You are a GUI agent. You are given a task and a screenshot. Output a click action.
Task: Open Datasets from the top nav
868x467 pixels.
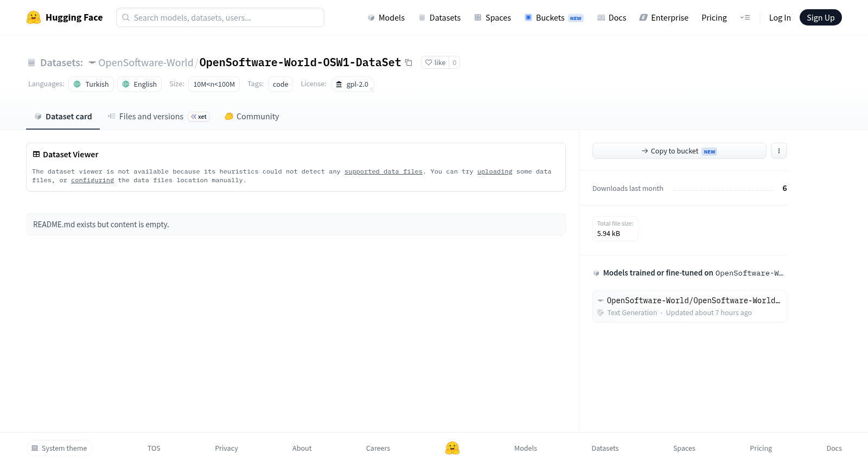(439, 17)
